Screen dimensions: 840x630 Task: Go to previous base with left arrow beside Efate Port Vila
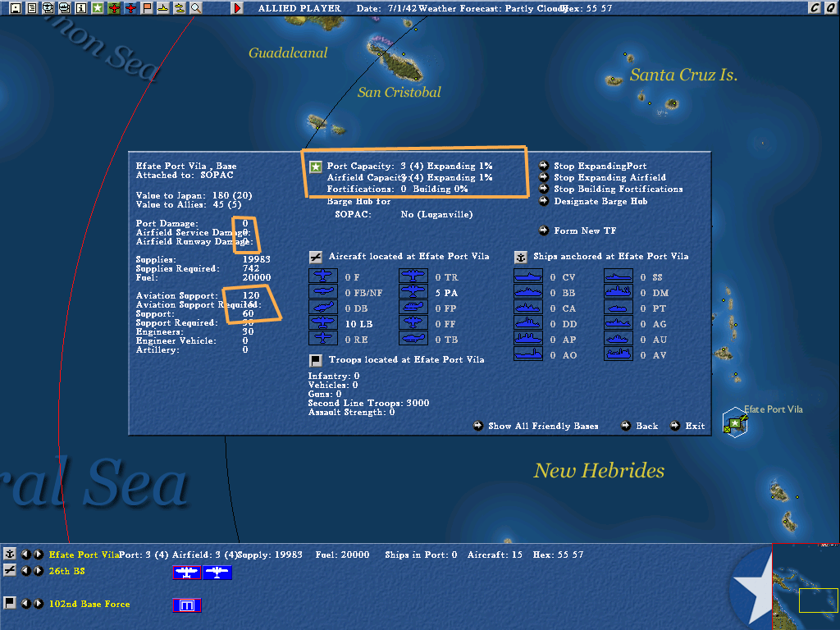click(x=25, y=555)
